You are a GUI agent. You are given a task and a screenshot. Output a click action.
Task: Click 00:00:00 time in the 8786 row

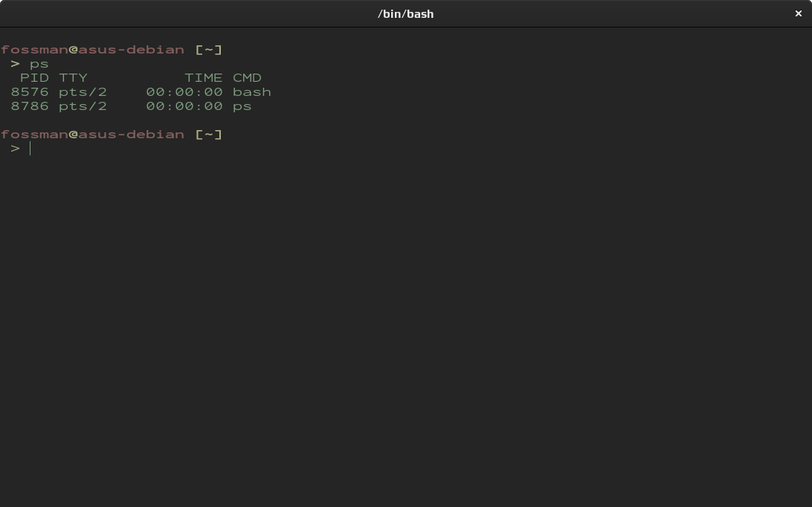[x=184, y=106]
